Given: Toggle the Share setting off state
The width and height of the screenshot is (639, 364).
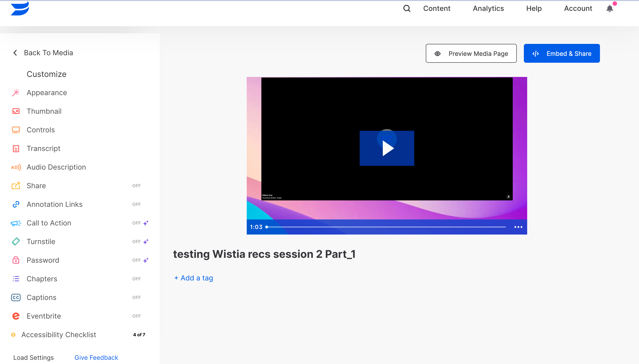Looking at the screenshot, I should point(137,186).
